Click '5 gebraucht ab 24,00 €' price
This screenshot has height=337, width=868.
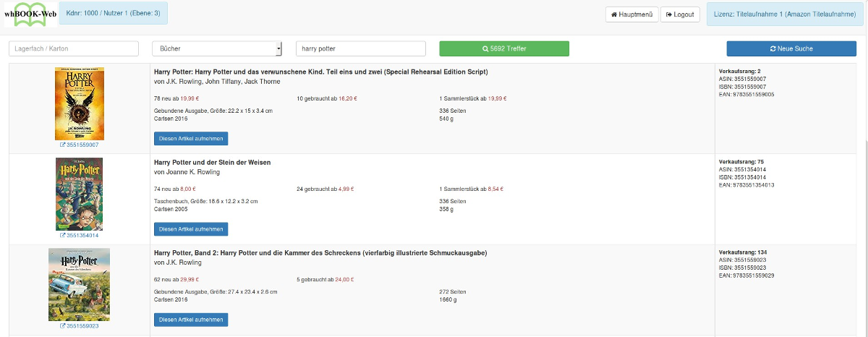point(325,279)
